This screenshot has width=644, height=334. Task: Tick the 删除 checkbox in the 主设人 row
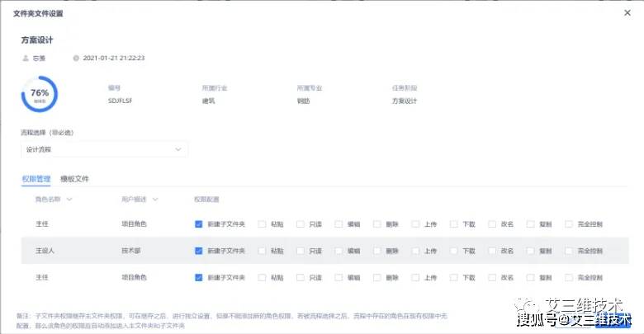coord(377,251)
